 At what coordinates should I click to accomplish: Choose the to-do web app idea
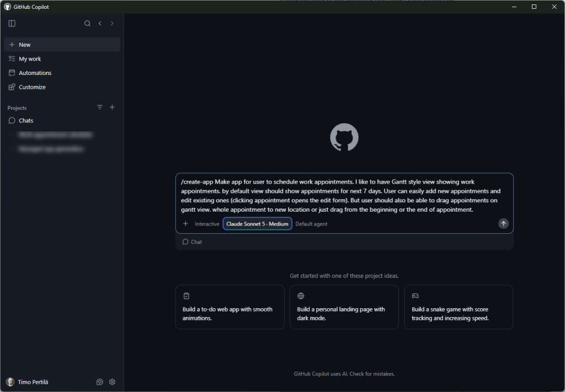tap(230, 307)
